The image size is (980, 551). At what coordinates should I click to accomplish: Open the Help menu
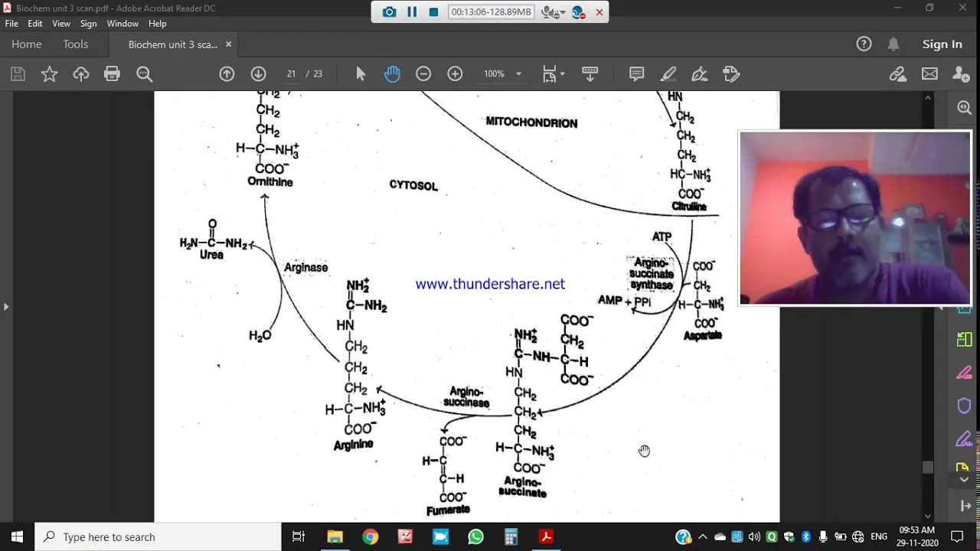tap(158, 24)
